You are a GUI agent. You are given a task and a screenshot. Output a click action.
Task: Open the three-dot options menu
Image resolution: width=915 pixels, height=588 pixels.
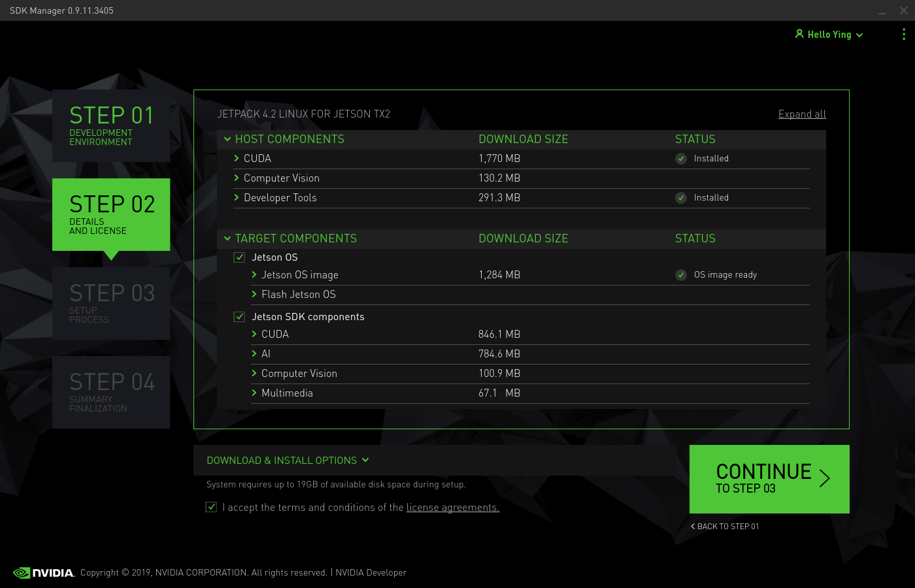(904, 34)
